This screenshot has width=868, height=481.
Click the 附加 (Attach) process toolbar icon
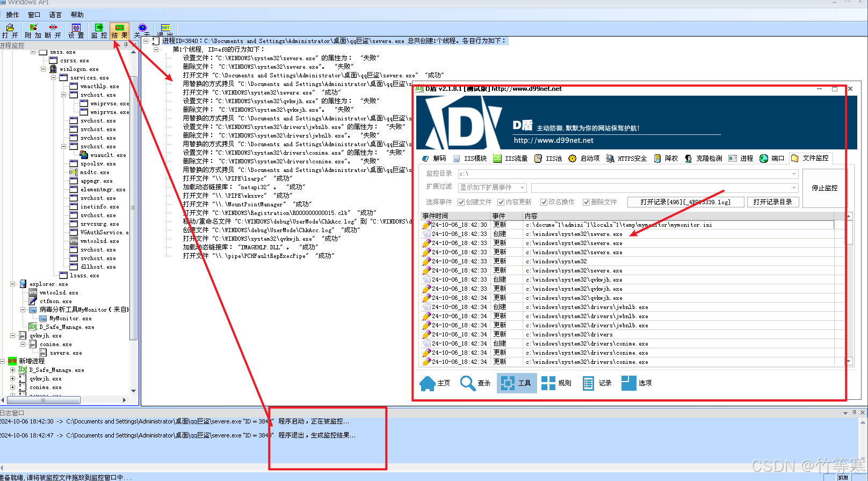click(x=33, y=31)
